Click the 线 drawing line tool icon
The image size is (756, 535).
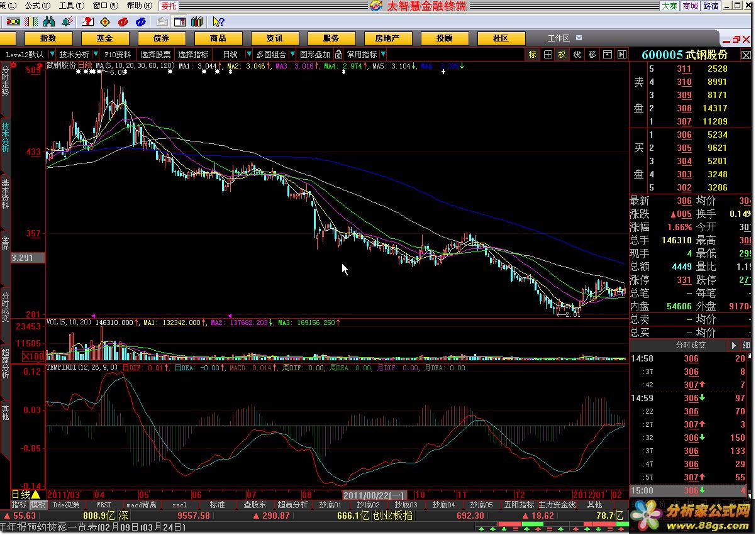tap(577, 55)
